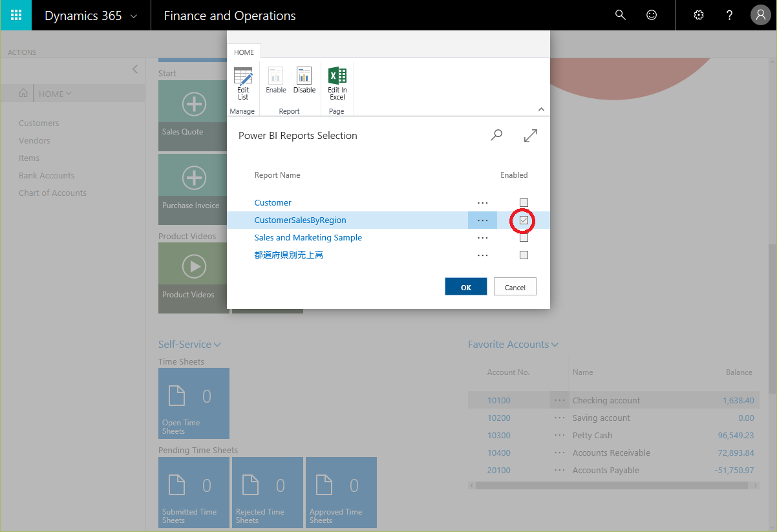
Task: Tick Enabled checkbox for 都道府県別売上高
Action: [x=524, y=255]
